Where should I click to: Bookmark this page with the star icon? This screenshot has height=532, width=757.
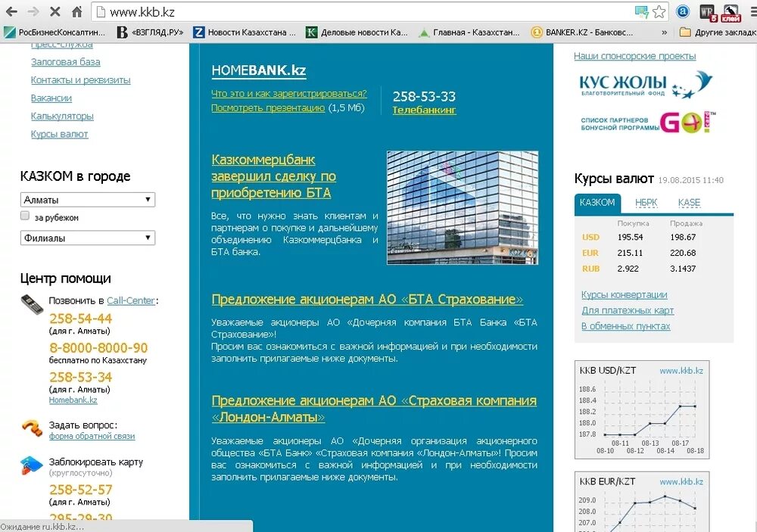[659, 11]
